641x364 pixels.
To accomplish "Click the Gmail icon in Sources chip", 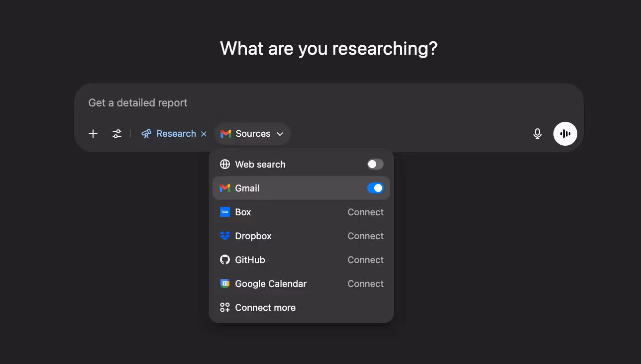I will click(226, 134).
